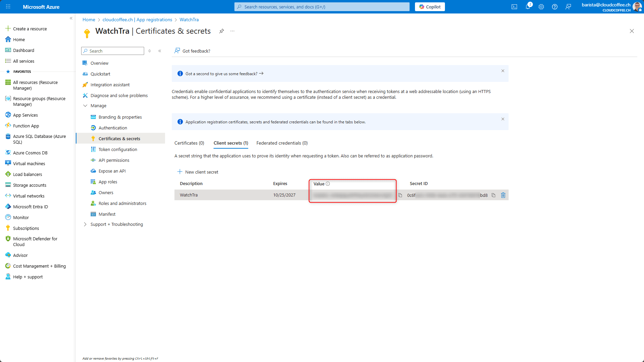Collapse the resource menu pane

point(160,51)
